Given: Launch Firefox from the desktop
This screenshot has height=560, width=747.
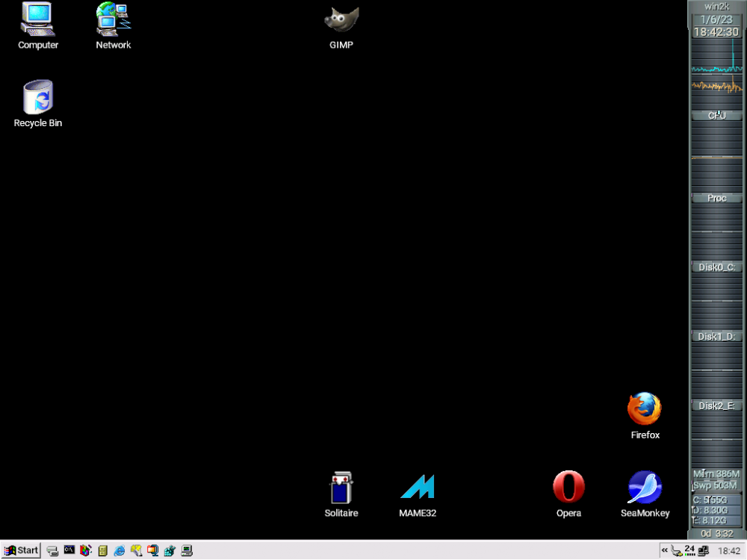Looking at the screenshot, I should (644, 409).
